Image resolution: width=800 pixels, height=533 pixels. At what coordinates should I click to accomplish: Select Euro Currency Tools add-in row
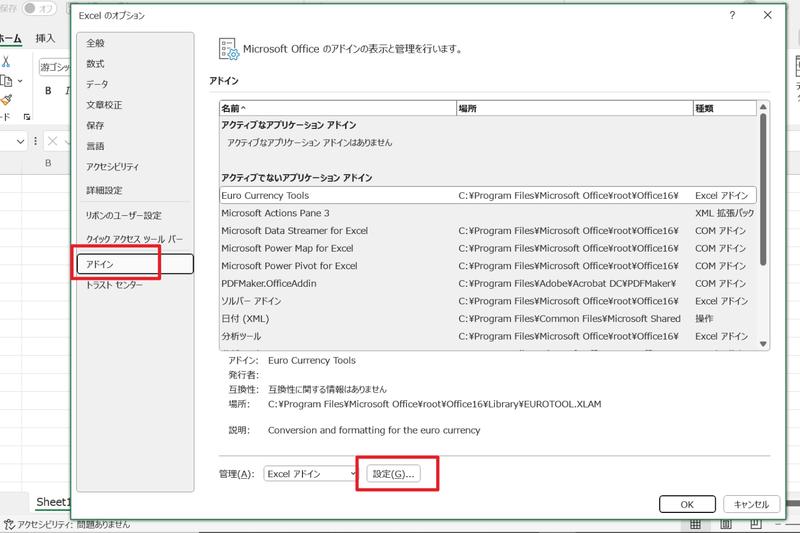tap(488, 195)
